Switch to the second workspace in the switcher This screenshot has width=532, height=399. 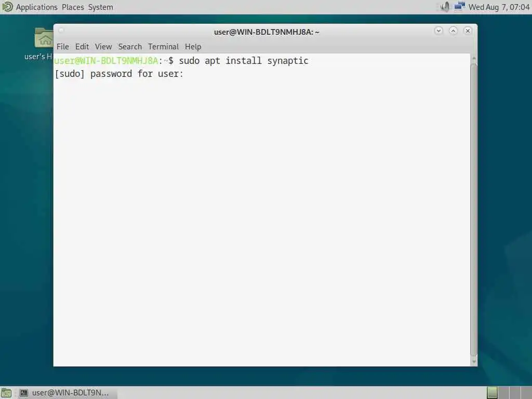(x=503, y=393)
